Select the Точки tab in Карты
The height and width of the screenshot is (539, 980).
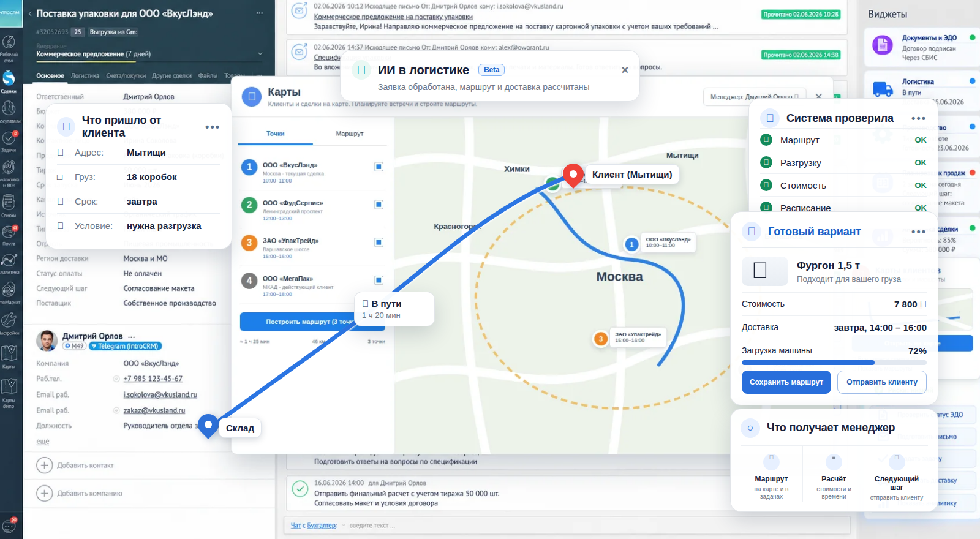[275, 134]
